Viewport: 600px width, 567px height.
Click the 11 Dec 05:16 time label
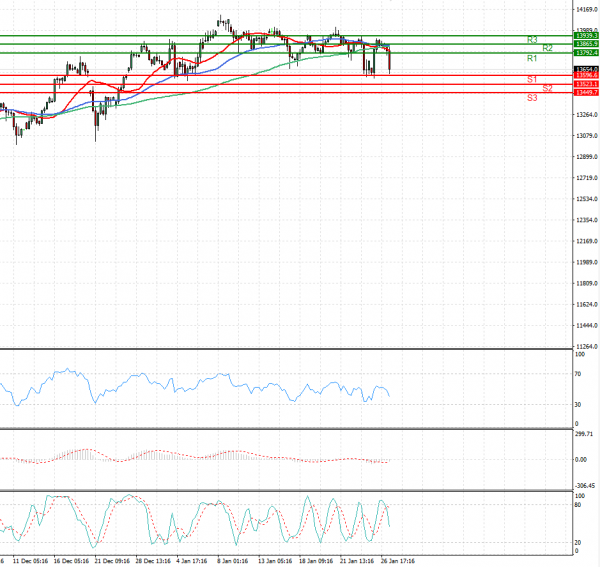click(30, 561)
